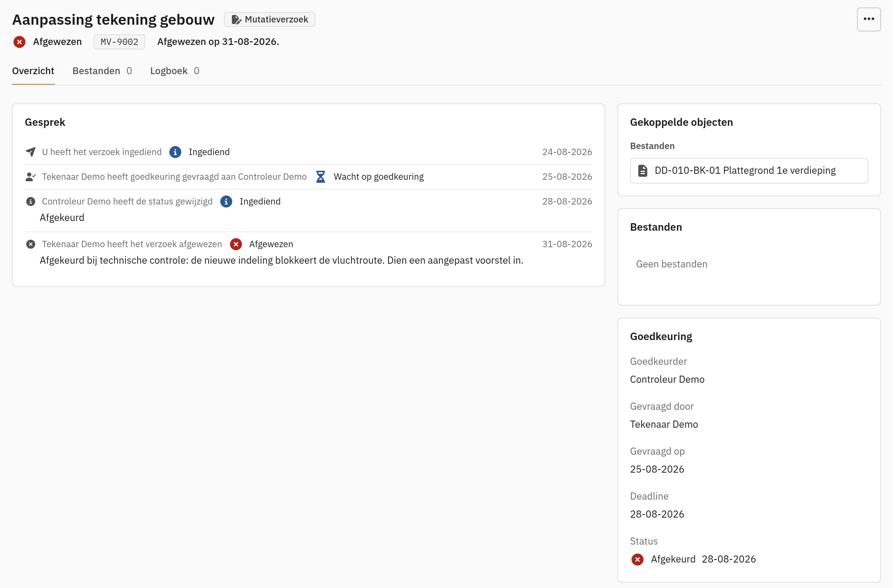Click the document icon of DD-010-BK-01 file

pos(643,171)
